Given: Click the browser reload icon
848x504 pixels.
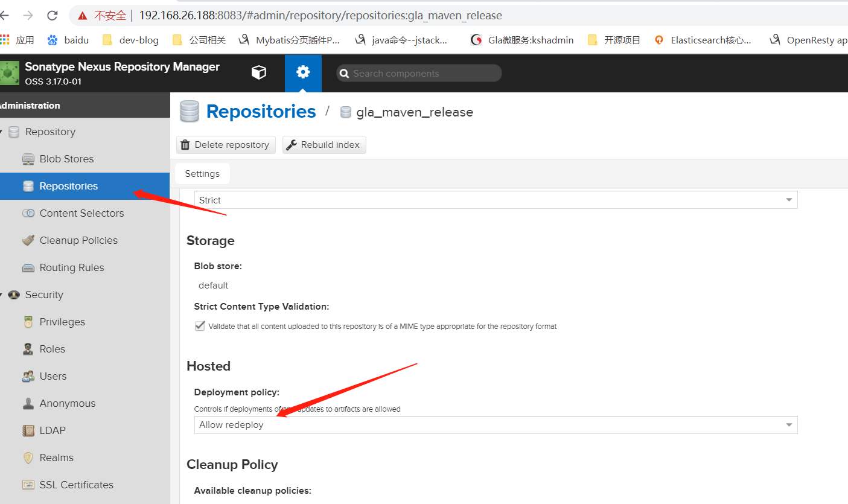Looking at the screenshot, I should (53, 16).
